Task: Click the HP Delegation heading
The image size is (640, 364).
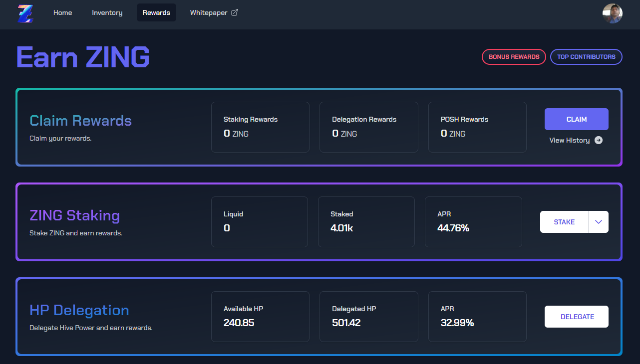Action: [x=79, y=310]
